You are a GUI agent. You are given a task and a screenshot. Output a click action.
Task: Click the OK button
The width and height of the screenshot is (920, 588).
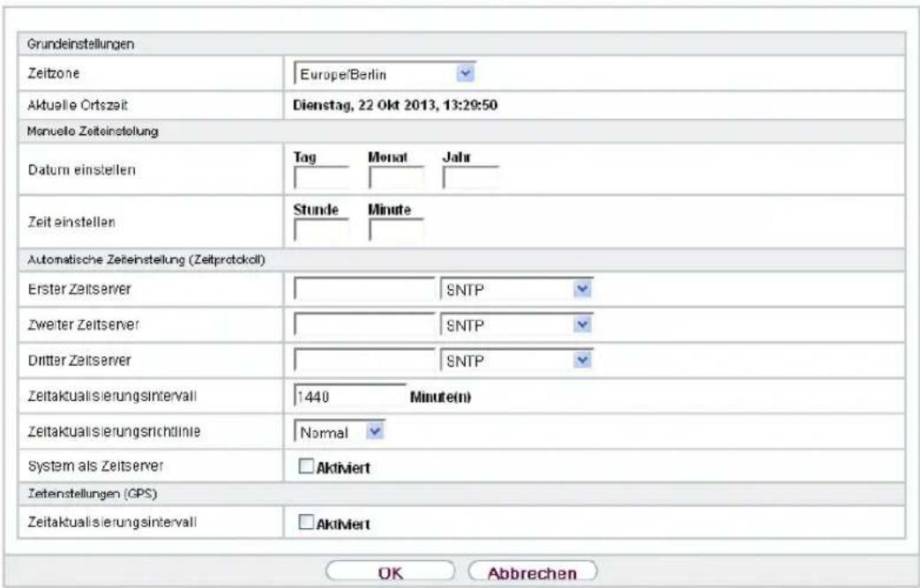tap(390, 572)
